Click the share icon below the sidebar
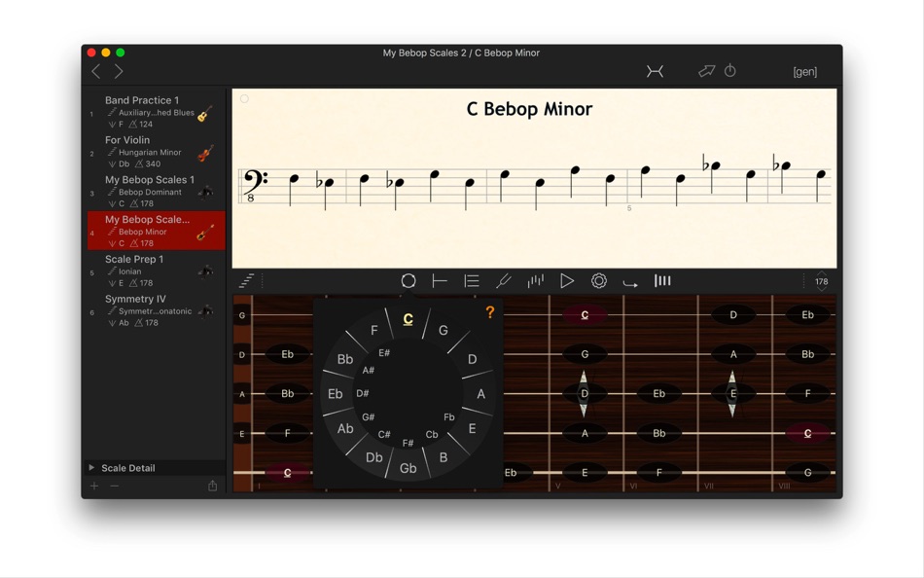This screenshot has width=924, height=578. pyautogui.click(x=213, y=486)
